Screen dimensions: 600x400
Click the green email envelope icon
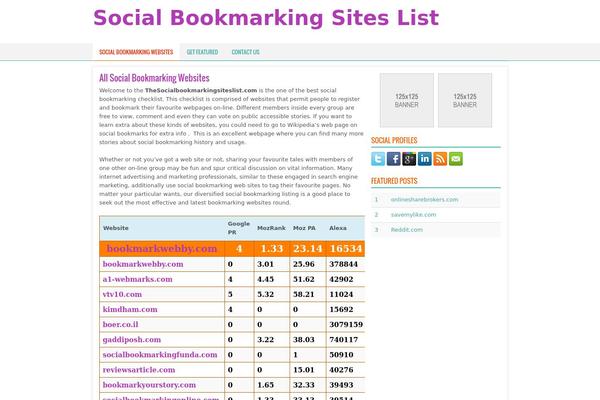click(x=456, y=159)
